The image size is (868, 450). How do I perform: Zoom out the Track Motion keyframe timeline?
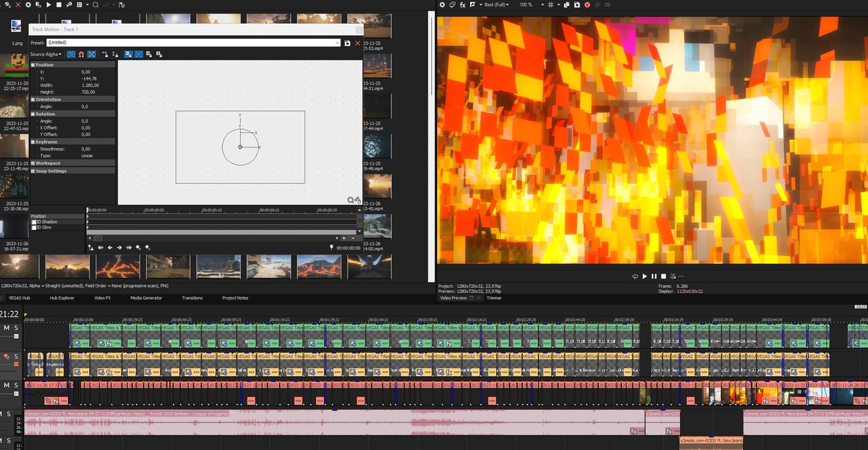353,238
